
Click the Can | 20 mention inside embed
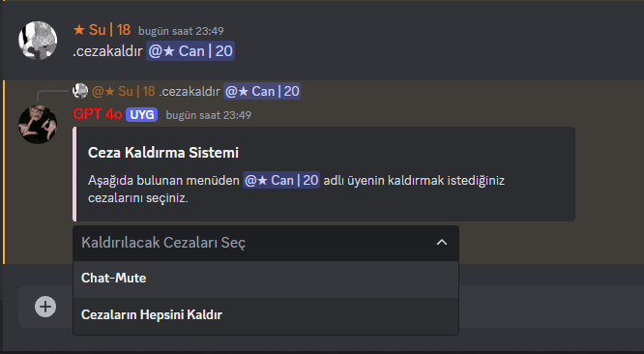(281, 180)
